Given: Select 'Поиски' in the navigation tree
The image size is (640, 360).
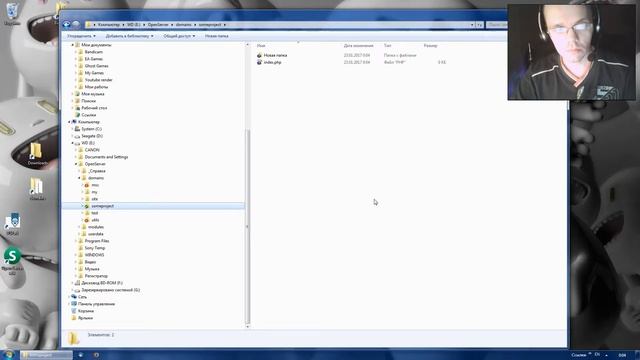Looking at the screenshot, I should pyautogui.click(x=88, y=101).
